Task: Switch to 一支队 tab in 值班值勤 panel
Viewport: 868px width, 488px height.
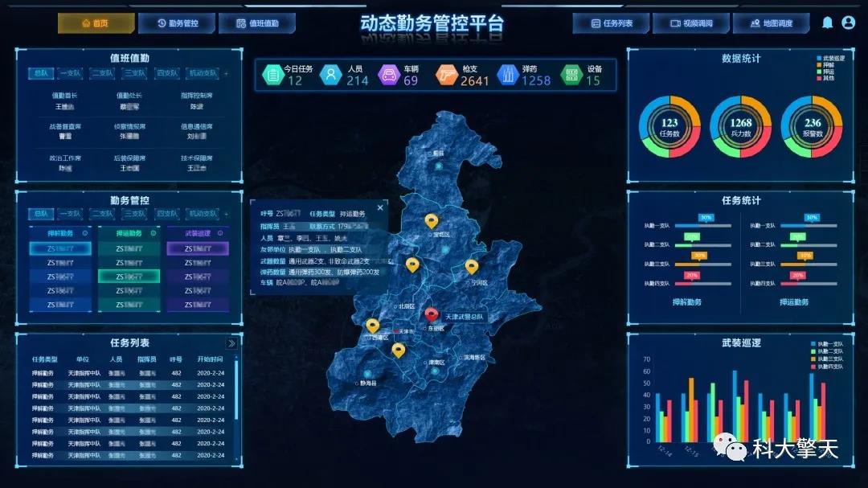Action: click(70, 73)
